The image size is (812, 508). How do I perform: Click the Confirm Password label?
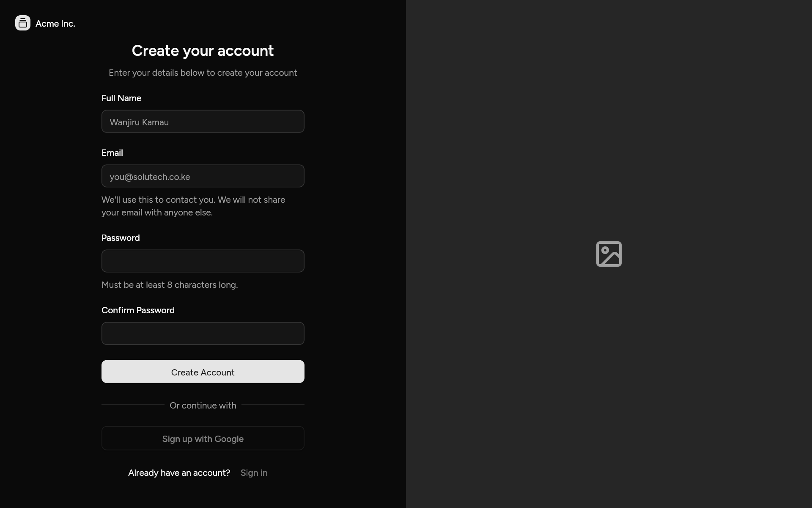pos(138,310)
